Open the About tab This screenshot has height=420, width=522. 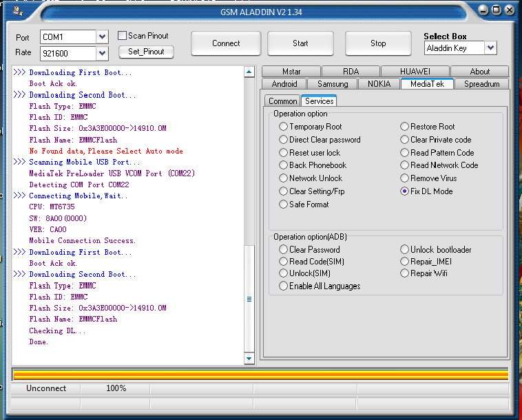480,72
